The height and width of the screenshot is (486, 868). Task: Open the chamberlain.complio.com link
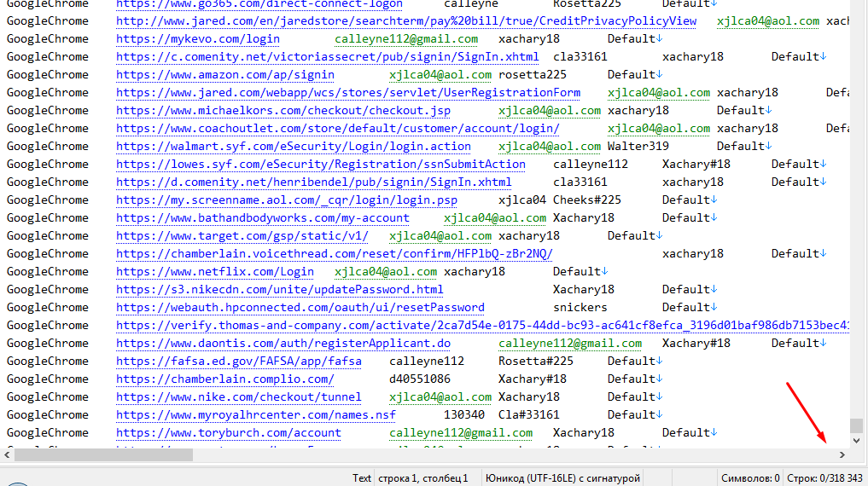tap(224, 379)
